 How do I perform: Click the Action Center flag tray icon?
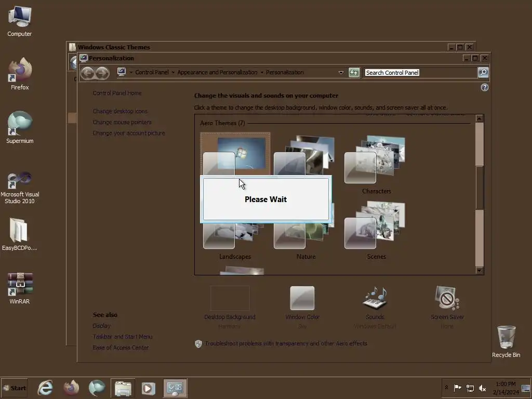(457, 388)
